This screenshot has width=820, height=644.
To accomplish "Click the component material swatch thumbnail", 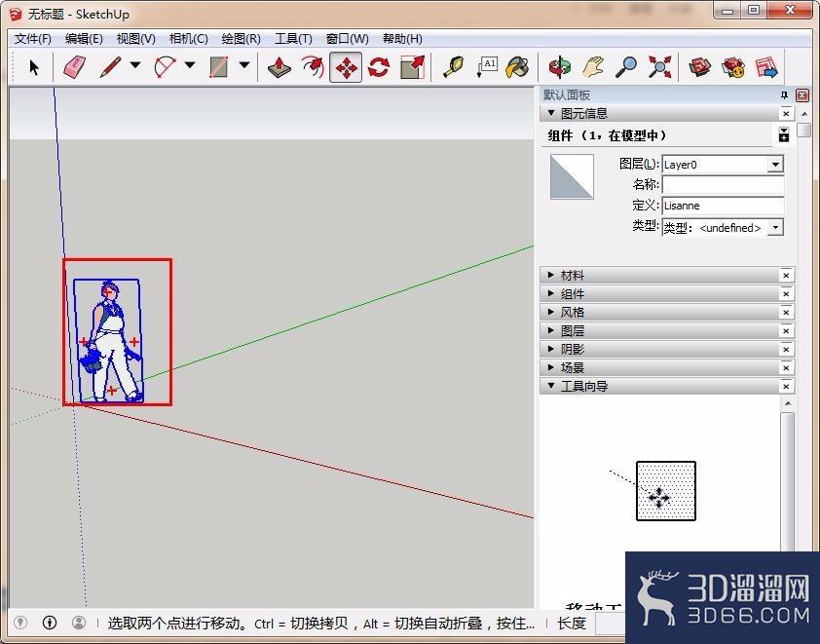I will coord(572,176).
